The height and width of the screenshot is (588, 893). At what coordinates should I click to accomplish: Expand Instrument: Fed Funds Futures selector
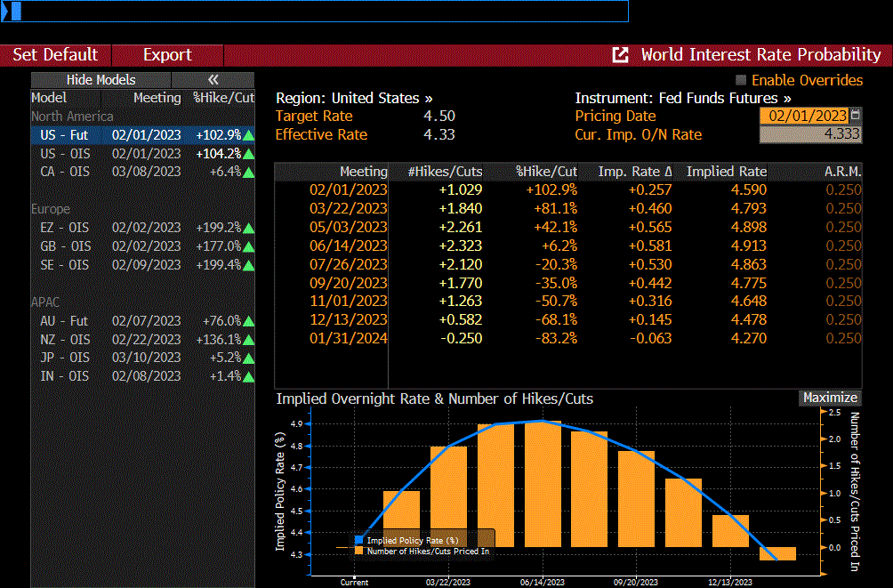[x=683, y=98]
